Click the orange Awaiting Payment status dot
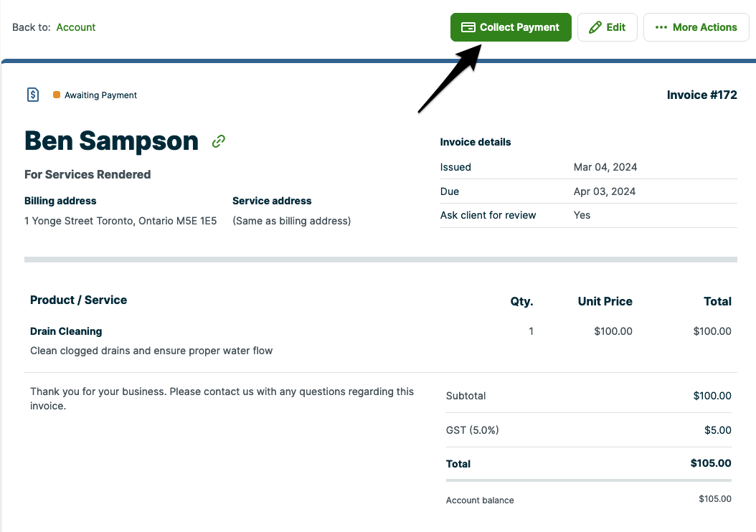Screen dimensions: 756x532 [x=56, y=94]
